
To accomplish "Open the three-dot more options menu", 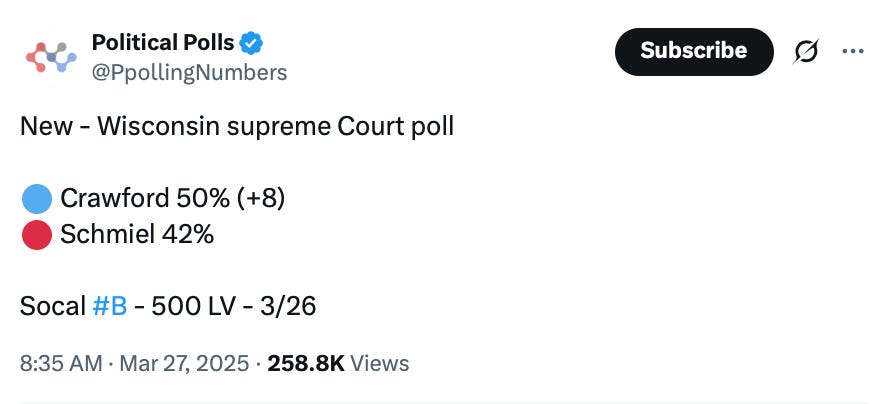I will coord(853,51).
